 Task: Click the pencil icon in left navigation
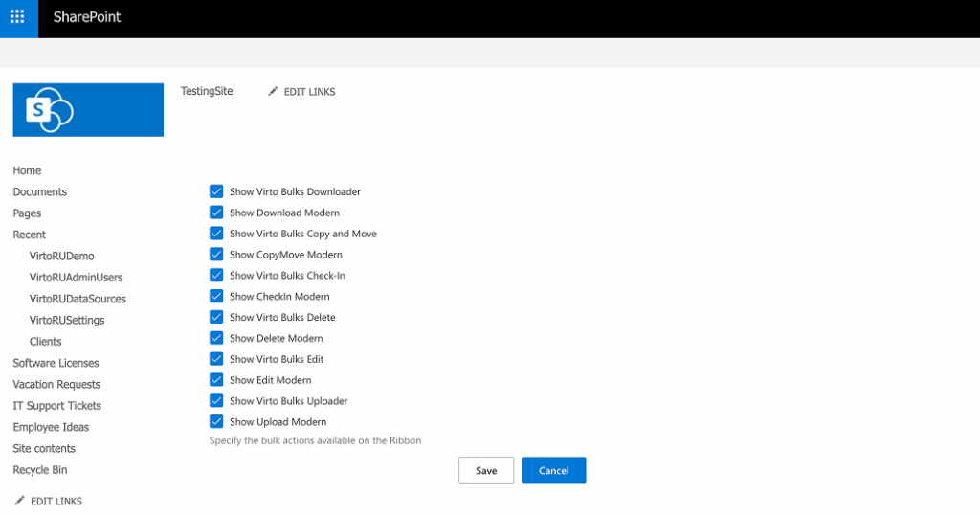[19, 501]
